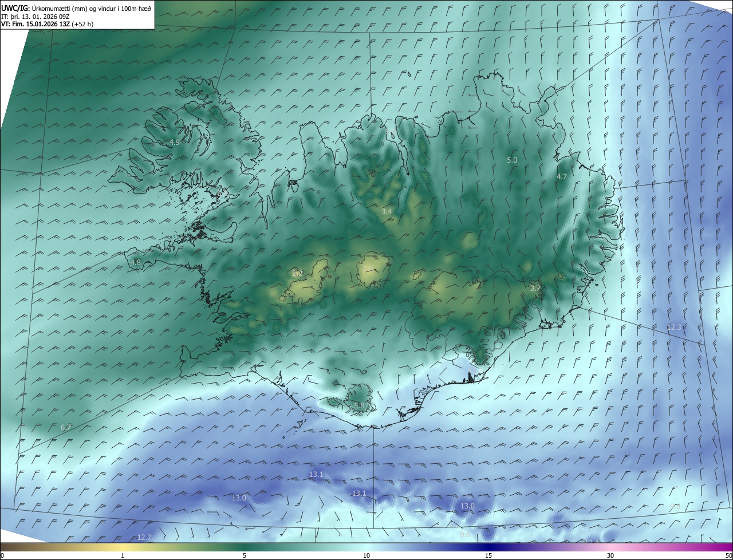The width and height of the screenshot is (733, 560).
Task: Click the title line 'UWC/IG: Úrkomumætti (mm) og vindur'
Action: [76, 8]
